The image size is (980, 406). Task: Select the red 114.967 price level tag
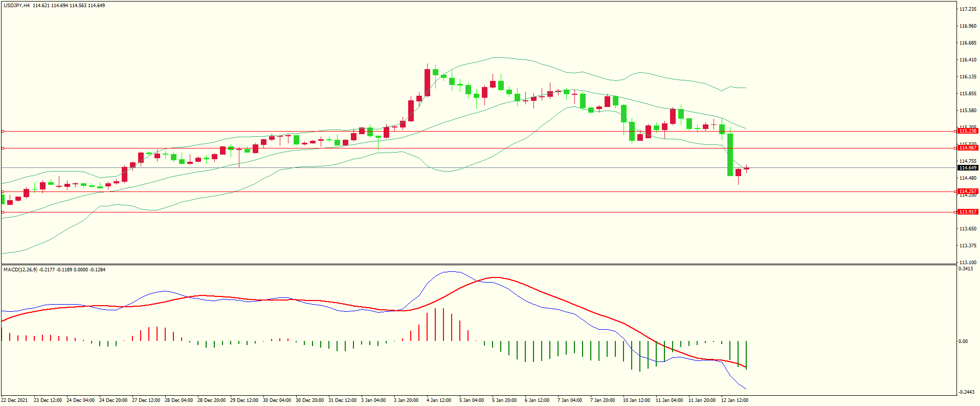(967, 148)
